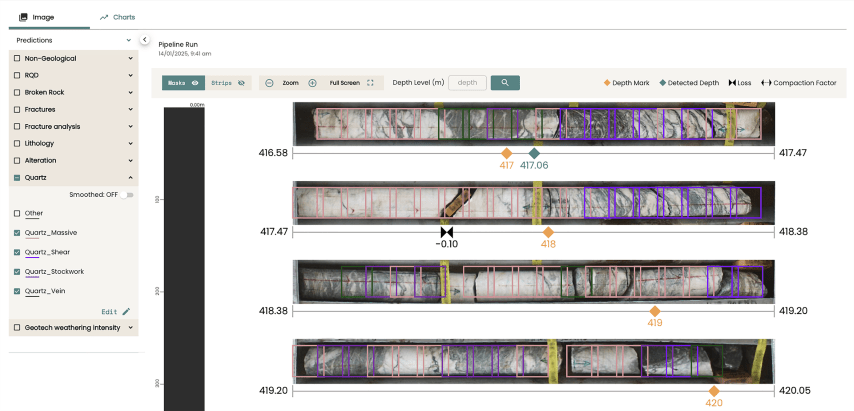Expand the Fractures section chevron
The height and width of the screenshot is (411, 854).
[x=131, y=109]
